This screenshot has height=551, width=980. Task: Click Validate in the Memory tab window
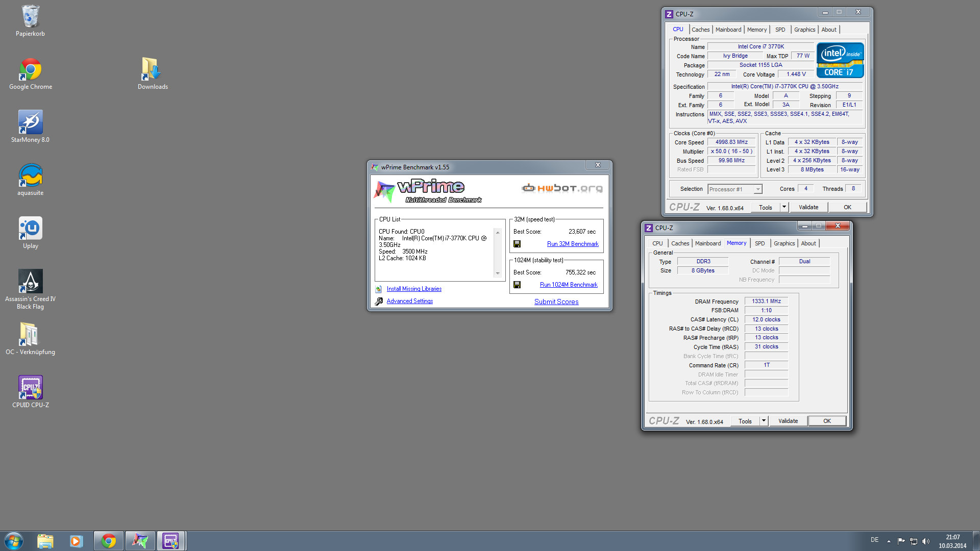[788, 421]
